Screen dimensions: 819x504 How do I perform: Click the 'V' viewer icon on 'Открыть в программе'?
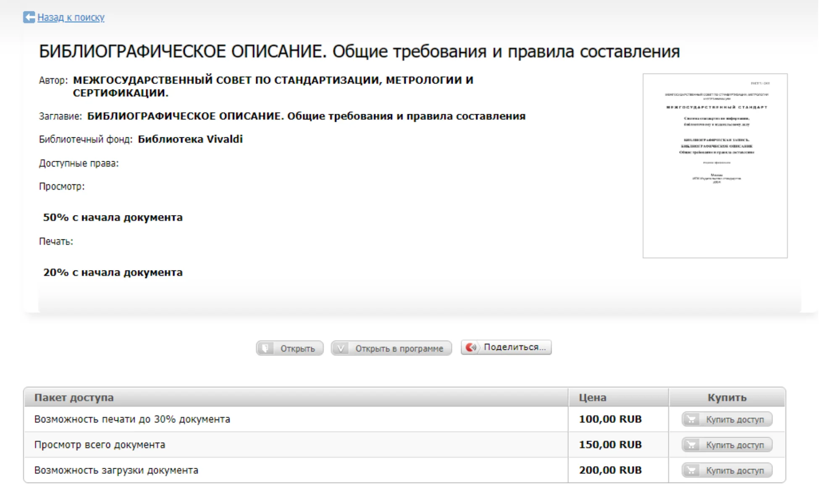point(341,348)
